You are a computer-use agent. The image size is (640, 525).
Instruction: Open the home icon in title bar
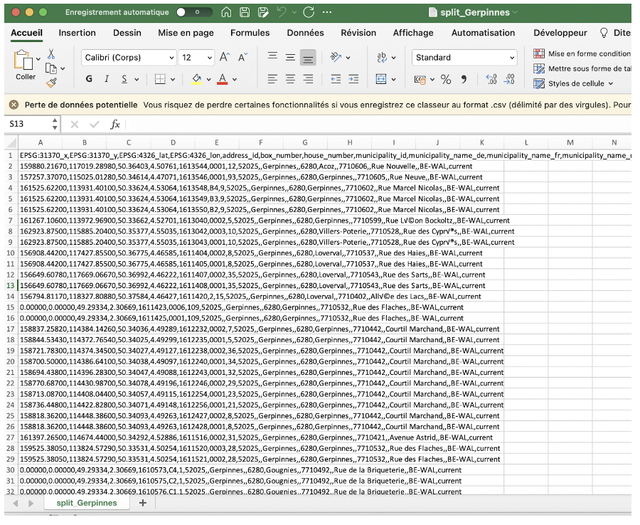(226, 12)
